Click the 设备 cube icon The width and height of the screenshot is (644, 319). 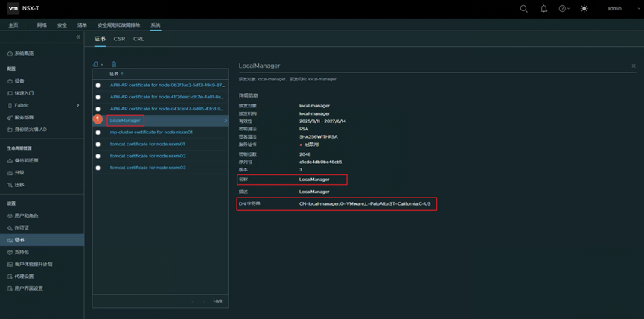click(x=10, y=81)
